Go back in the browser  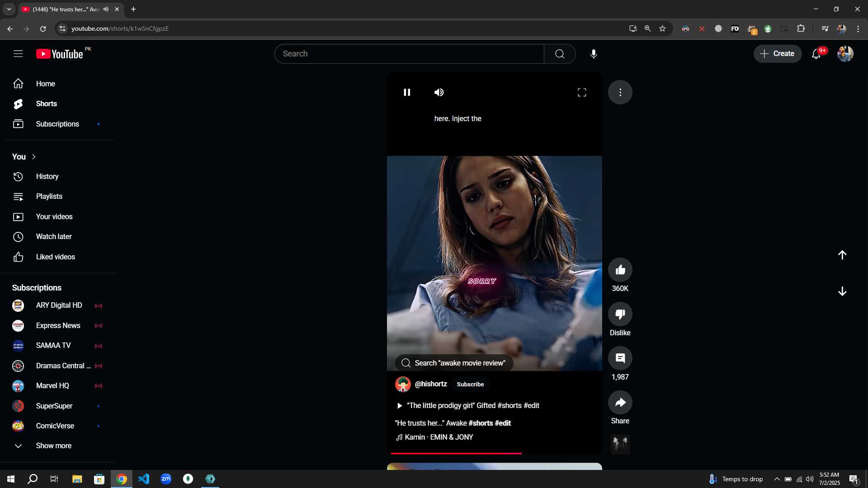pyautogui.click(x=10, y=28)
